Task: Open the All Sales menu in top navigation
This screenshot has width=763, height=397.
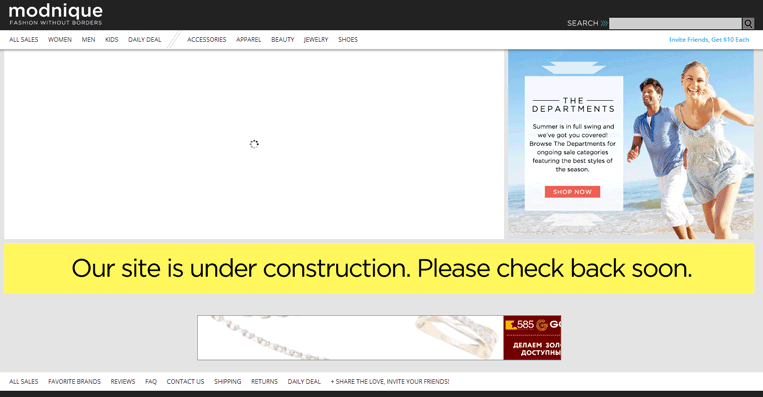Action: 23,40
